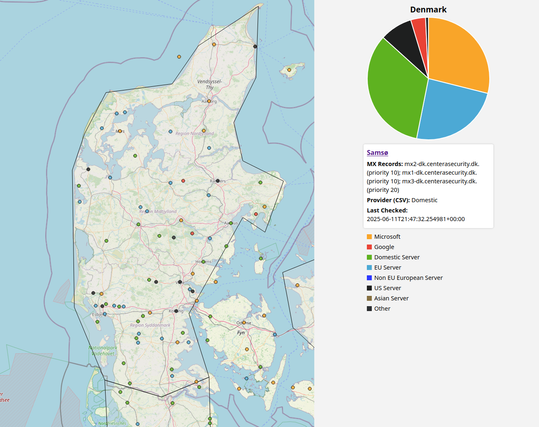539x427 pixels.
Task: Select the orange marker on the Aalborg label
Action: point(209,101)
